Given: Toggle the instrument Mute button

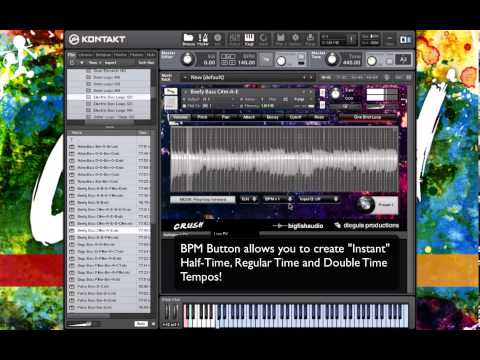Looking at the screenshot, I should click(322, 105).
